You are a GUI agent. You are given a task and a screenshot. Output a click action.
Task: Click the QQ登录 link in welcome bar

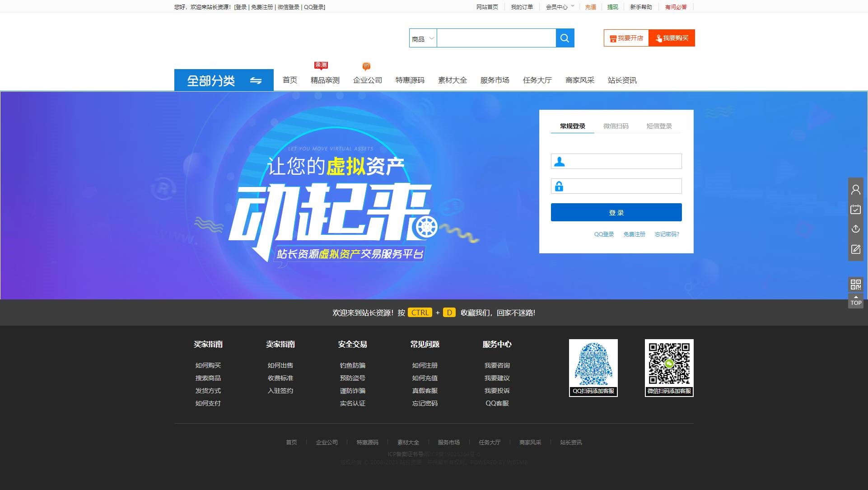pyautogui.click(x=313, y=7)
